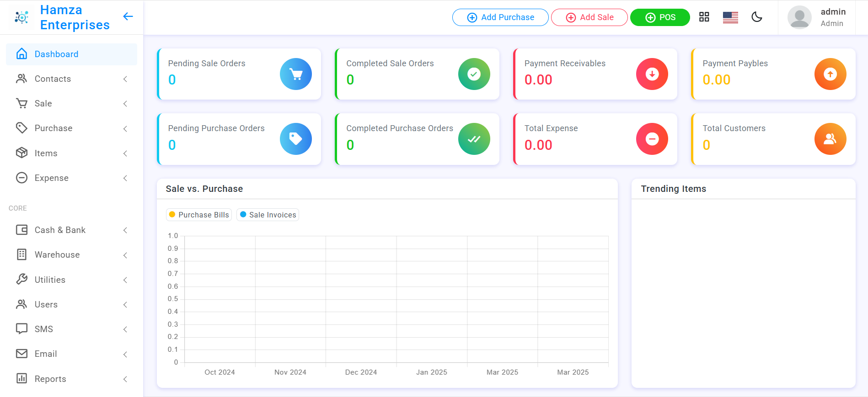Open the apps grid icon in header
The height and width of the screenshot is (397, 868).
pyautogui.click(x=704, y=17)
